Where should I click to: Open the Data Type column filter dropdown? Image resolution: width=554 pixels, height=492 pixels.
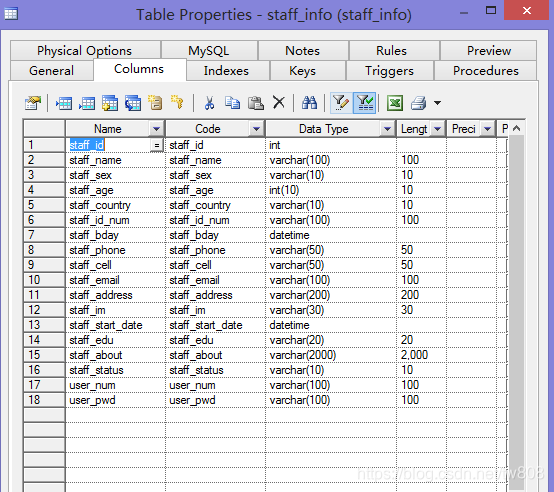click(387, 129)
